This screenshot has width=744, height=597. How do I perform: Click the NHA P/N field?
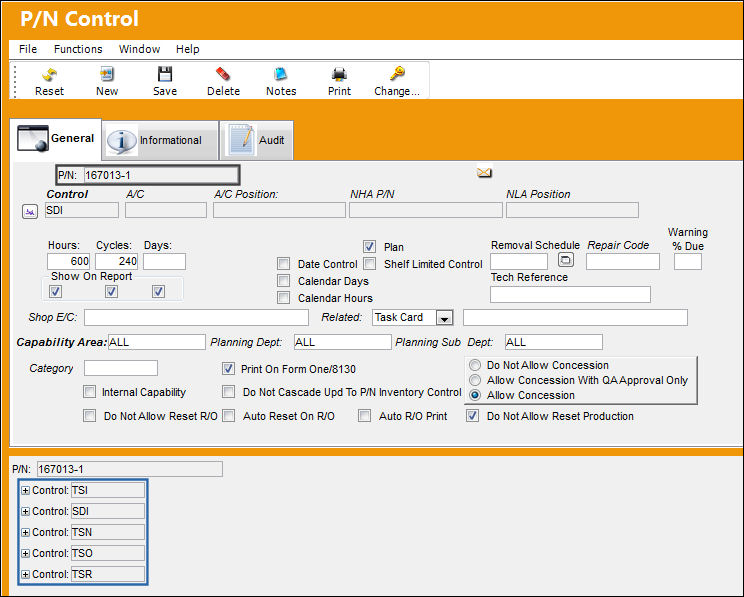pyautogui.click(x=426, y=210)
